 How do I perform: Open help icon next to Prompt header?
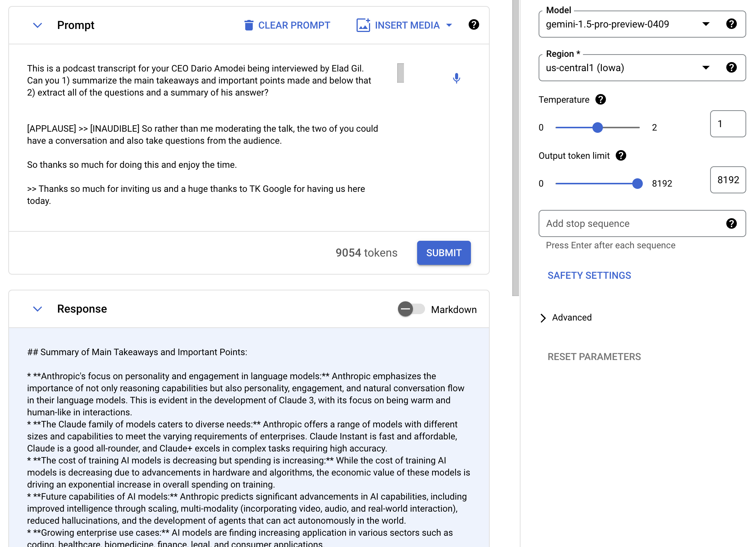(474, 25)
